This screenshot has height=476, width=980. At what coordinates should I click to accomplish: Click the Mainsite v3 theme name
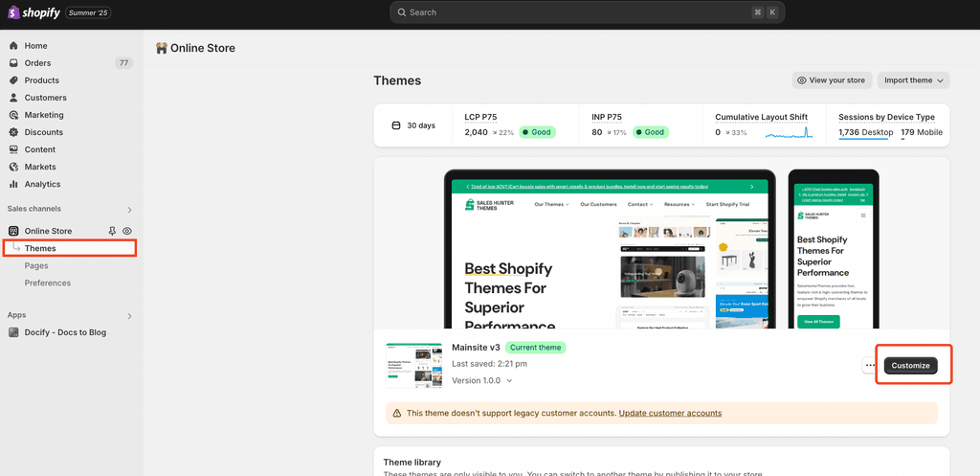pos(476,347)
